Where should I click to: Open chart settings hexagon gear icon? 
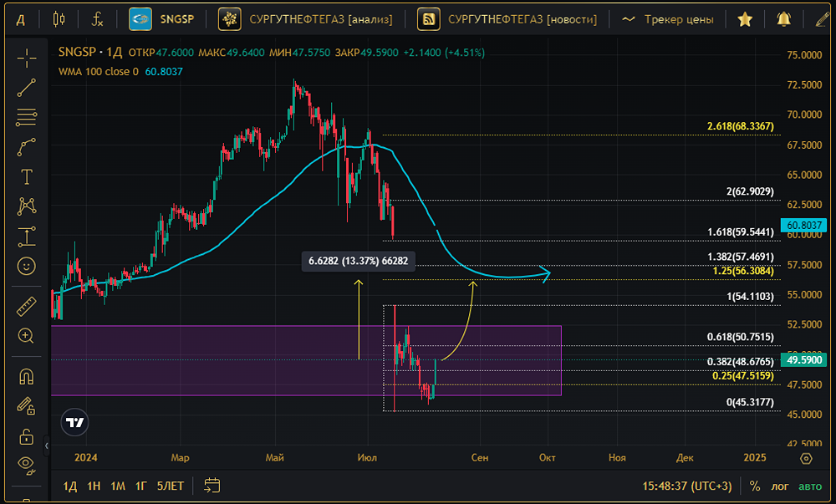(806, 458)
